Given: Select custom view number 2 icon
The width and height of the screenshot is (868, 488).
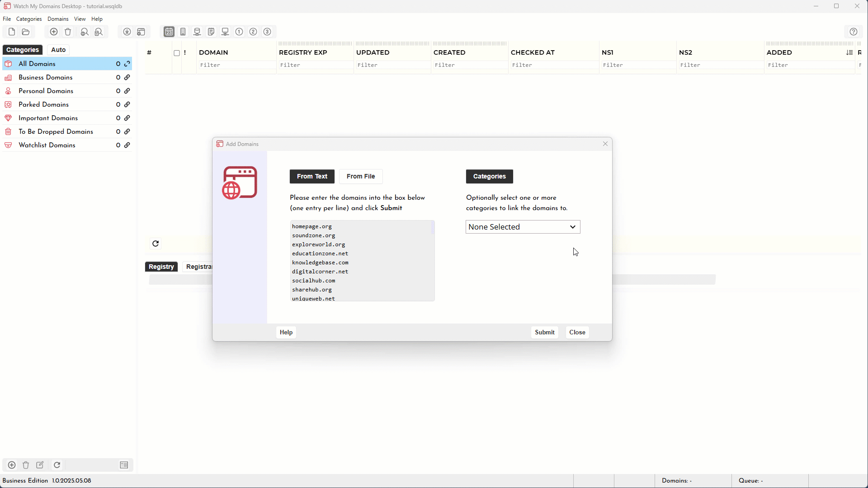Looking at the screenshot, I should pyautogui.click(x=253, y=32).
